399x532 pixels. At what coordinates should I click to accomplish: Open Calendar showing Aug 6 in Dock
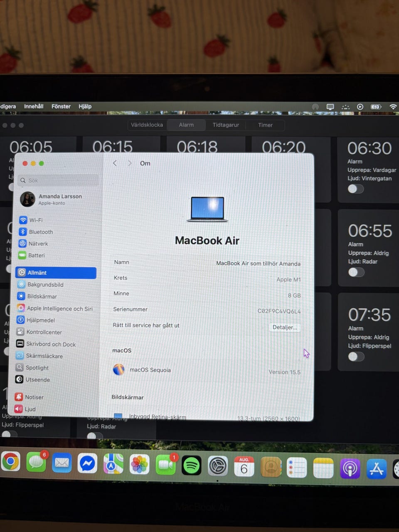pos(244,466)
